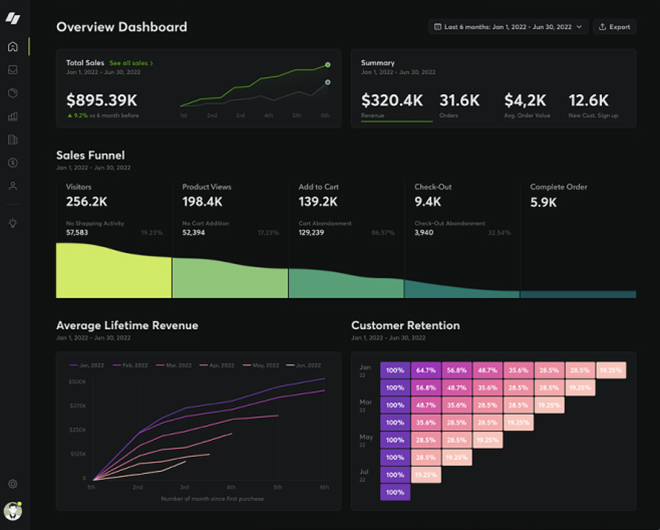Click the 48.7% cell in the Mar retention row
This screenshot has height=530, width=660.
(426, 405)
